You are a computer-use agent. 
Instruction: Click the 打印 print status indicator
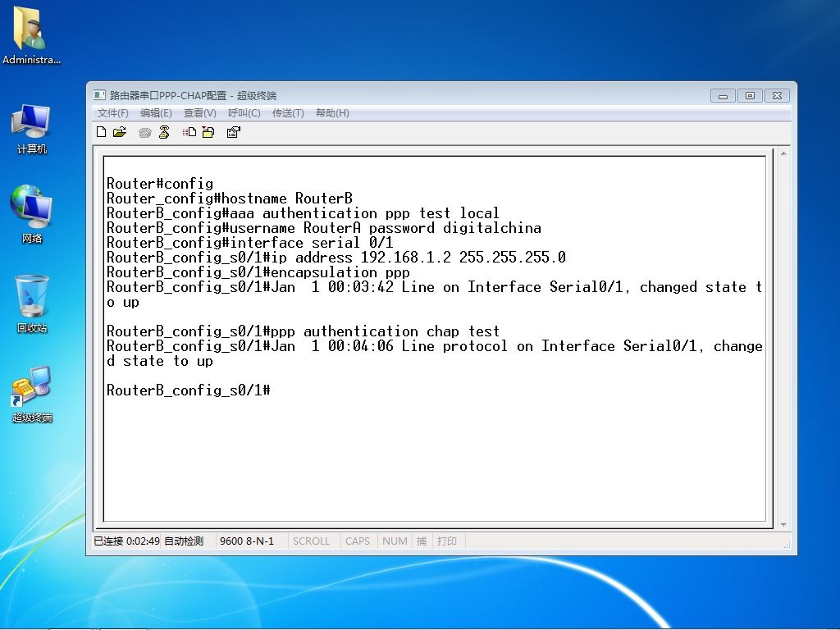pyautogui.click(x=447, y=541)
